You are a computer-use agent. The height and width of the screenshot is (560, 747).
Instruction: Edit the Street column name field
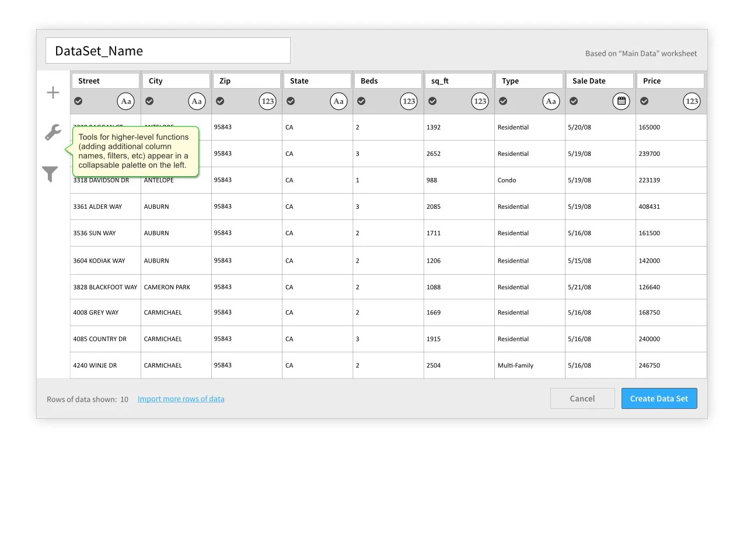(106, 81)
